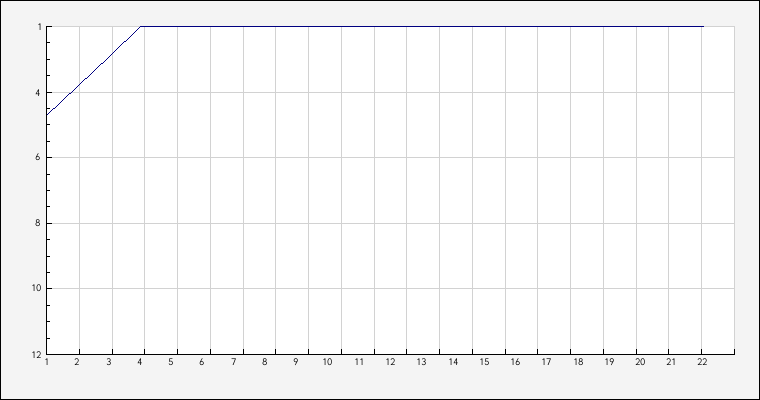
Task: Click x-axis label 5
Action: tap(171, 362)
